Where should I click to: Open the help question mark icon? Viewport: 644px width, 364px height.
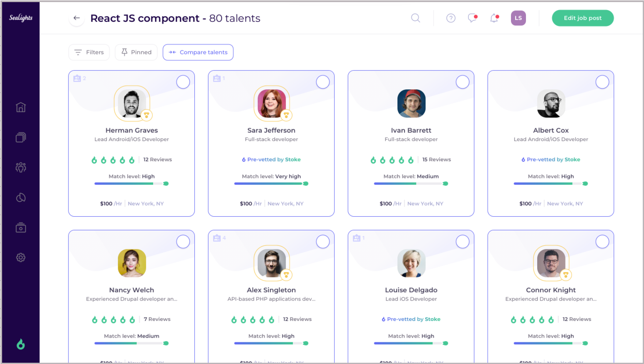click(451, 18)
